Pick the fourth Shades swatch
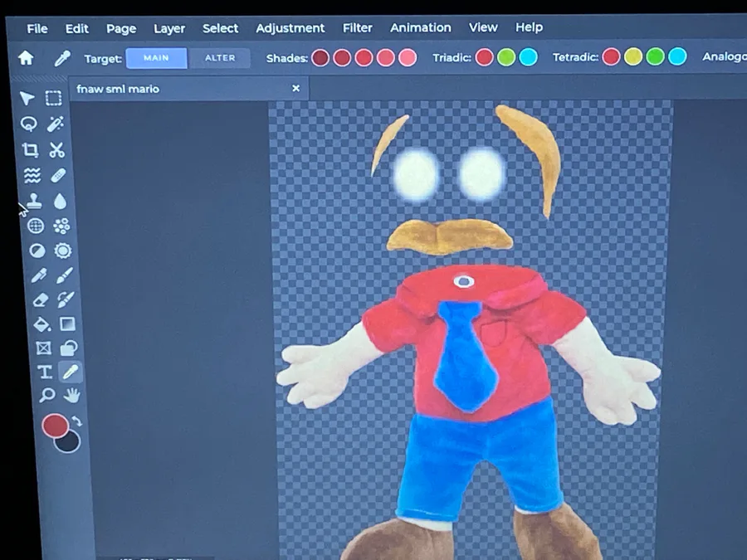Viewport: 747px width, 560px height. coord(385,58)
